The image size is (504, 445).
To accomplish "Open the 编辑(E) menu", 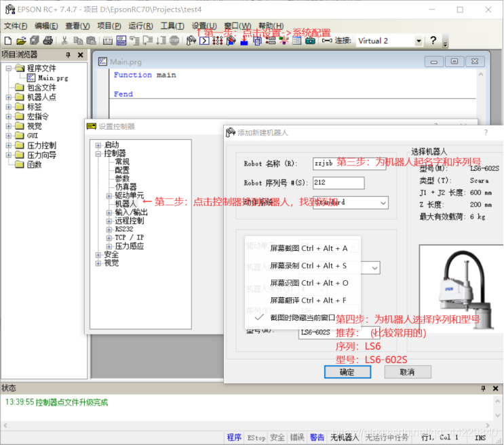I will [x=46, y=26].
